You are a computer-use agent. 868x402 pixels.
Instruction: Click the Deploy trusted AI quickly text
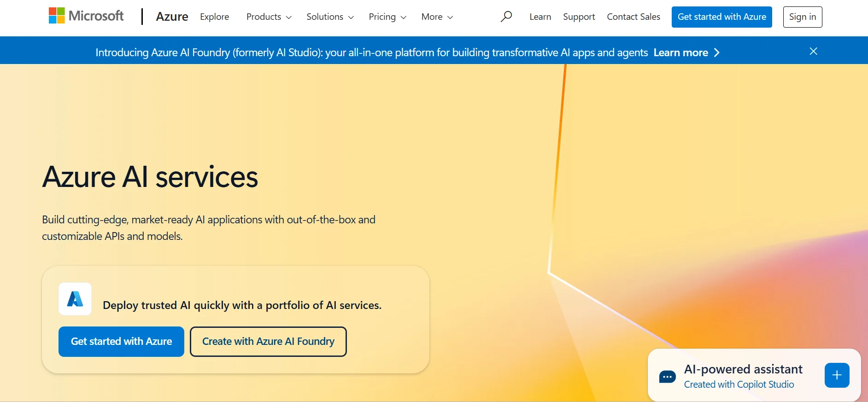242,305
